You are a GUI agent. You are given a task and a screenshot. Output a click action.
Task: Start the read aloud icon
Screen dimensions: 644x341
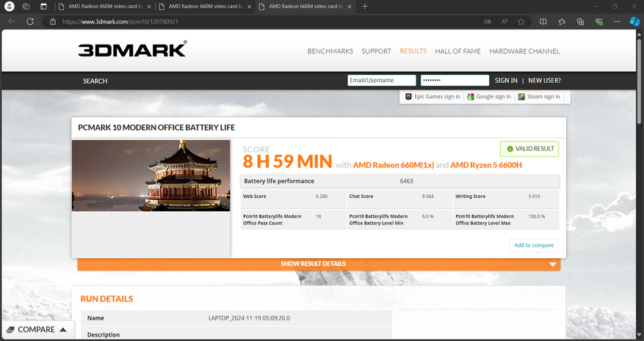[x=504, y=22]
